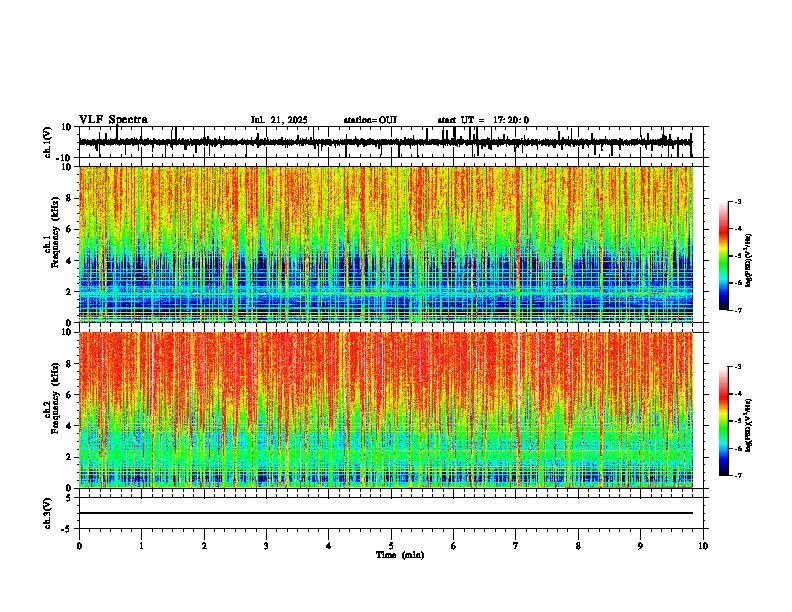Click the "Time (min)" x-axis title
Image resolution: width=792 pixels, height=612 pixels.
point(400,555)
